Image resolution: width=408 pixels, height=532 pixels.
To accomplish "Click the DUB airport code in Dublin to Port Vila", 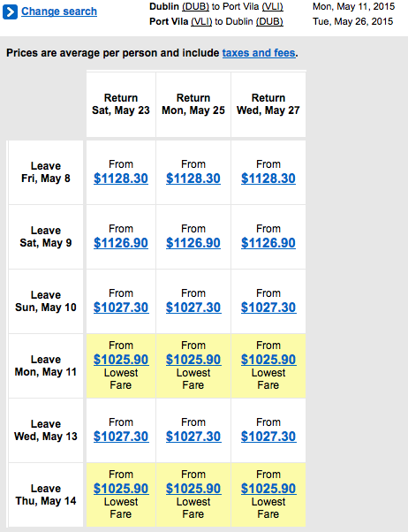I will point(195,6).
